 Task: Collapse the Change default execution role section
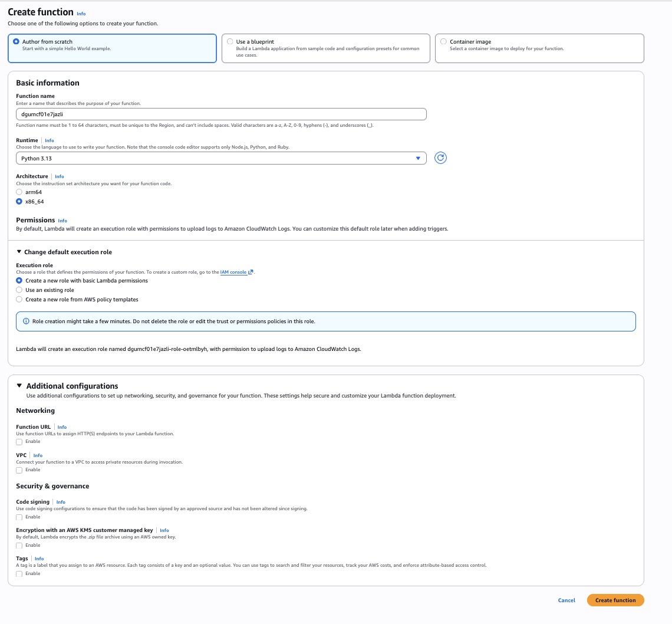tap(64, 252)
